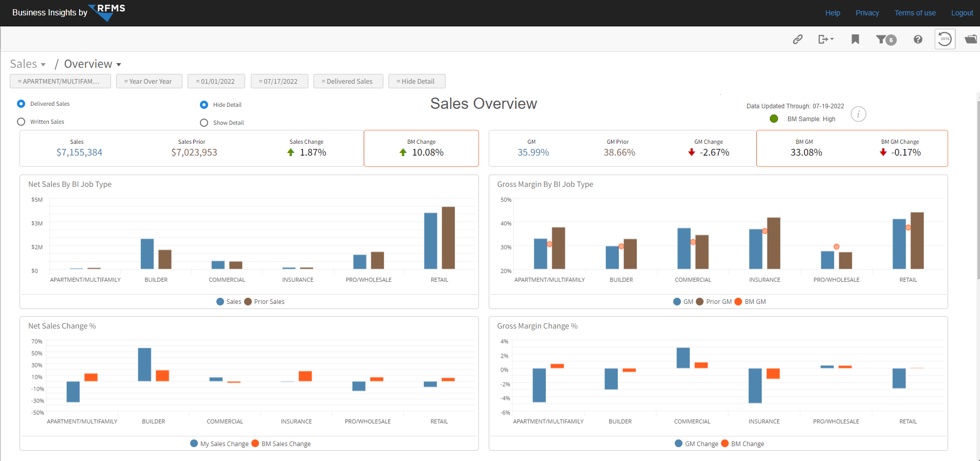Open the Year Over Year filter chip
This screenshot has height=461, width=980.
[149, 81]
